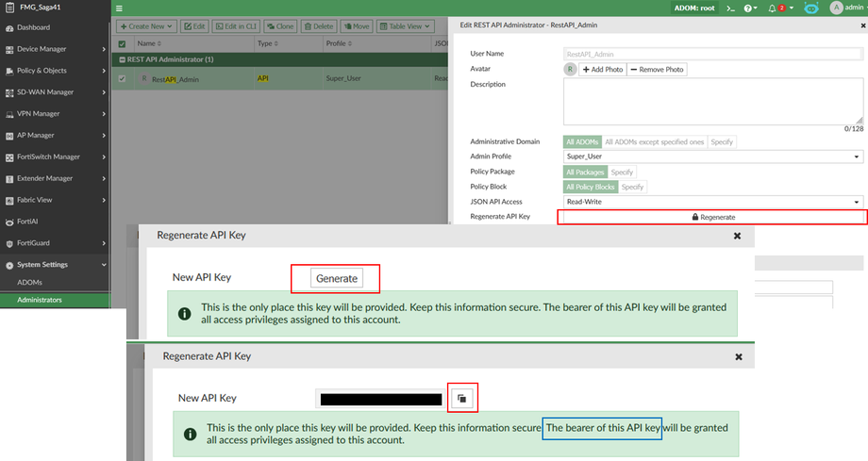Click the FortiAI robot icon in header
This screenshot has width=868, height=461.
tap(811, 8)
